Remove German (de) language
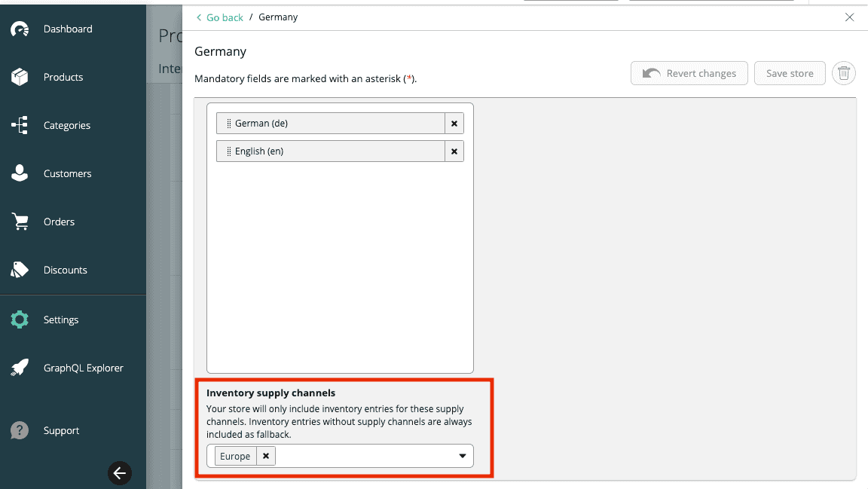 click(454, 123)
